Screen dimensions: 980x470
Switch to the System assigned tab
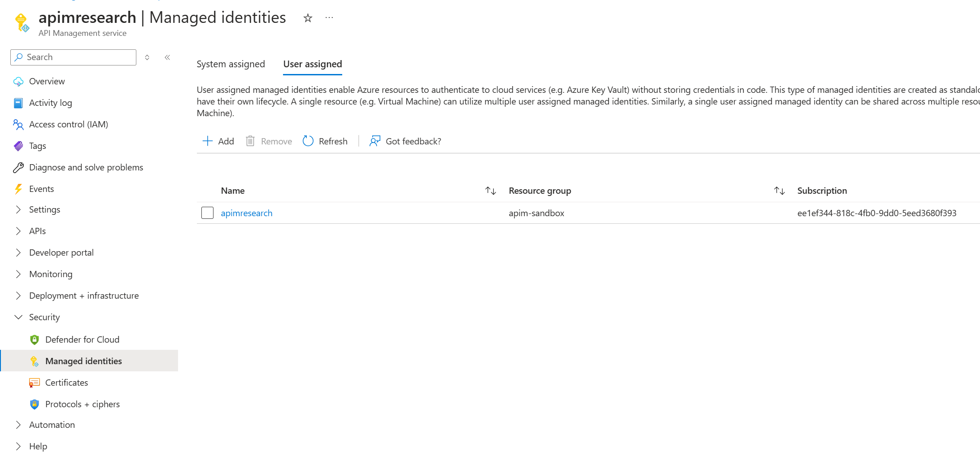(x=231, y=64)
